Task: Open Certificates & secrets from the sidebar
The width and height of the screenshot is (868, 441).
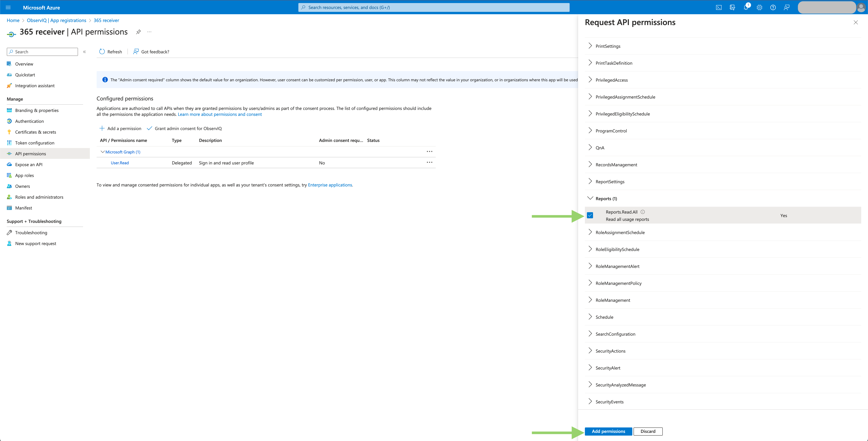Action: [36, 132]
